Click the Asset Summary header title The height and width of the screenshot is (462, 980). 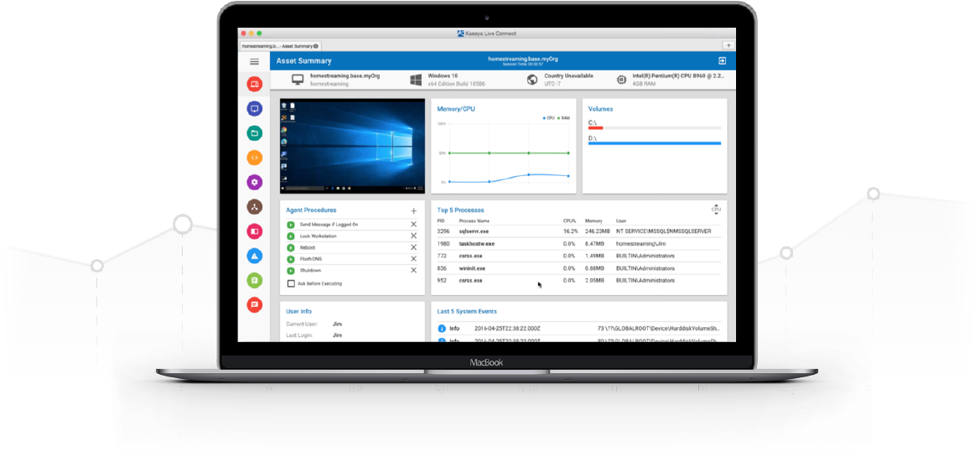coord(303,61)
